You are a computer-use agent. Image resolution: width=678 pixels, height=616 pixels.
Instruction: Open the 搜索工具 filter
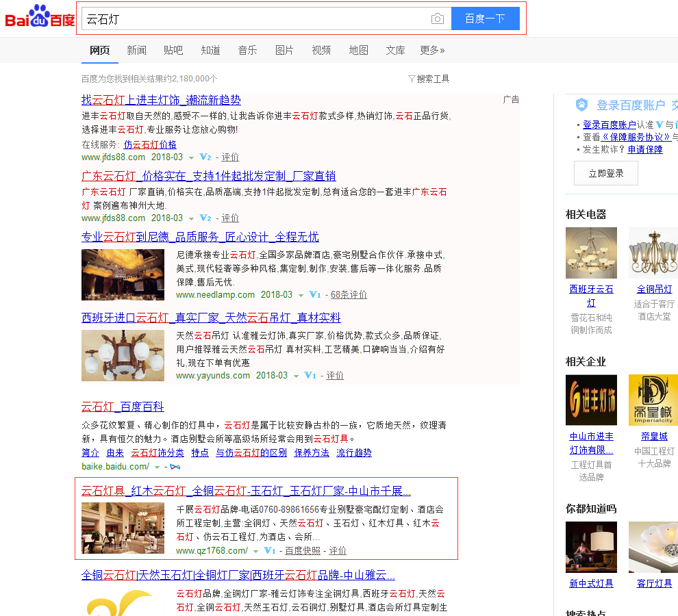tap(429, 79)
